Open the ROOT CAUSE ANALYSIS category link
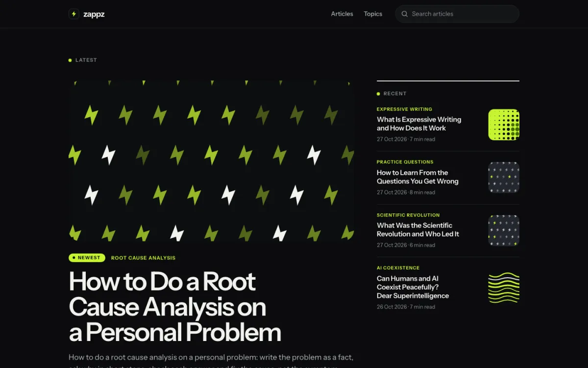588x368 pixels. point(143,258)
